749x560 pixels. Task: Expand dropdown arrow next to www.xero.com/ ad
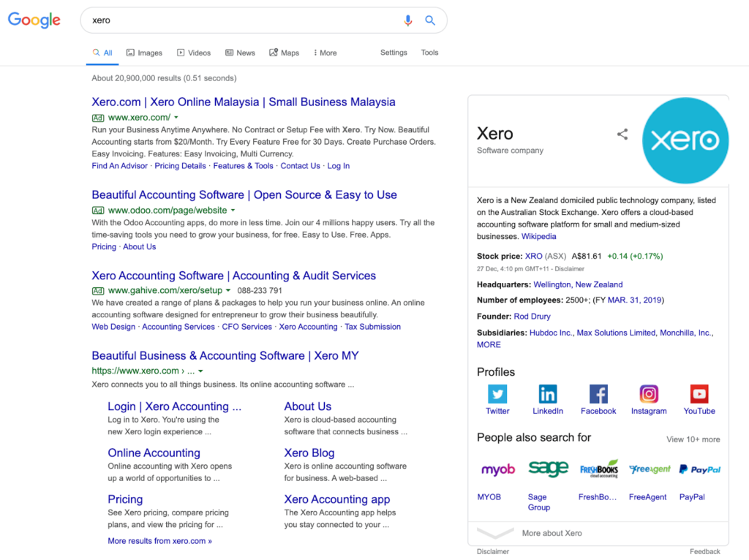pyautogui.click(x=176, y=118)
